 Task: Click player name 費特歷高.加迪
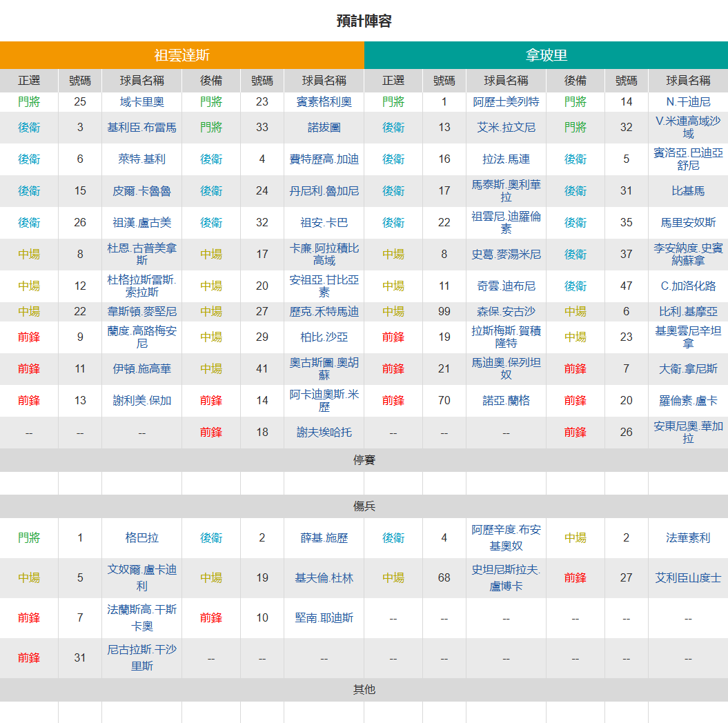coord(324,159)
